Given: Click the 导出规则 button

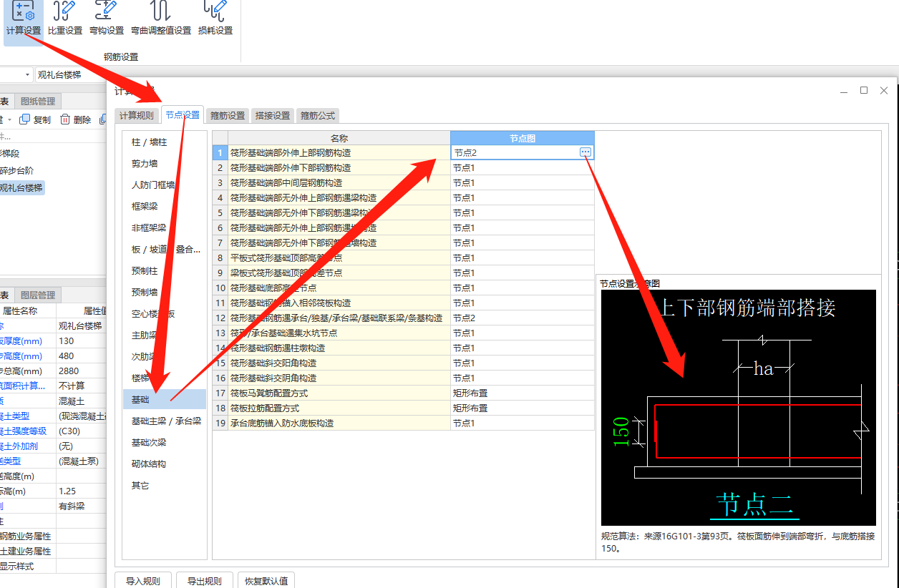Looking at the screenshot, I should (205, 581).
